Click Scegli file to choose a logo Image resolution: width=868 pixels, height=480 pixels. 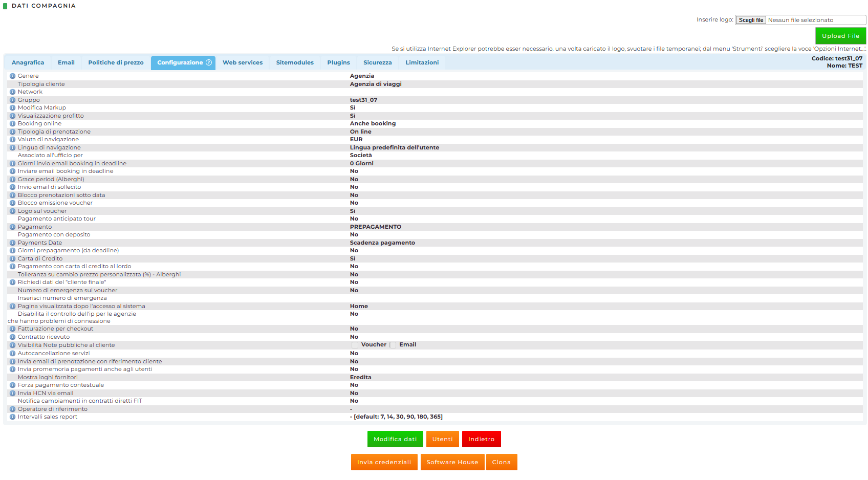pyautogui.click(x=750, y=20)
